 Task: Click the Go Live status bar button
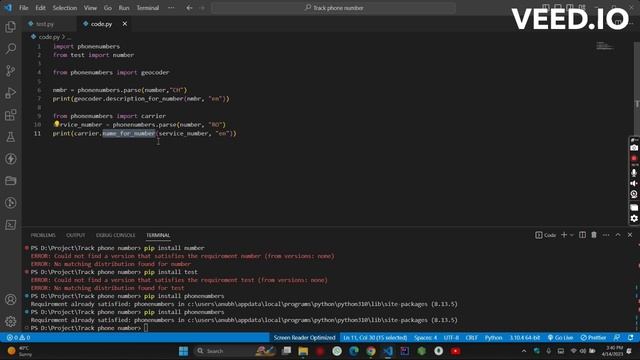[560, 338]
